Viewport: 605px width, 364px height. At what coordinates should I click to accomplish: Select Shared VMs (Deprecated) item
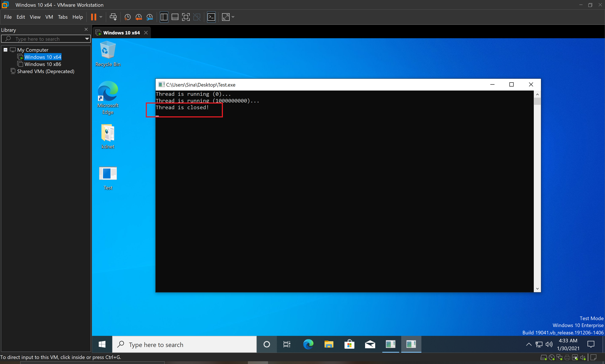[x=46, y=71]
